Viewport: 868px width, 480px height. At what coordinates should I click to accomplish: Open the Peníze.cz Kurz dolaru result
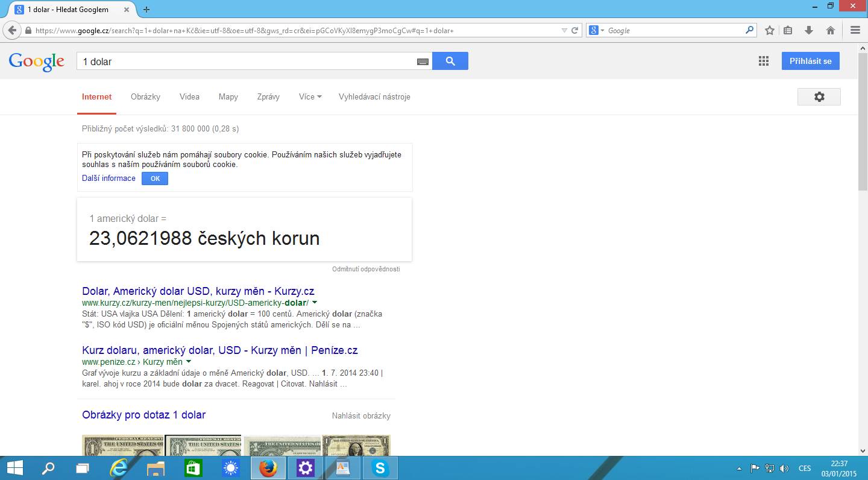220,350
